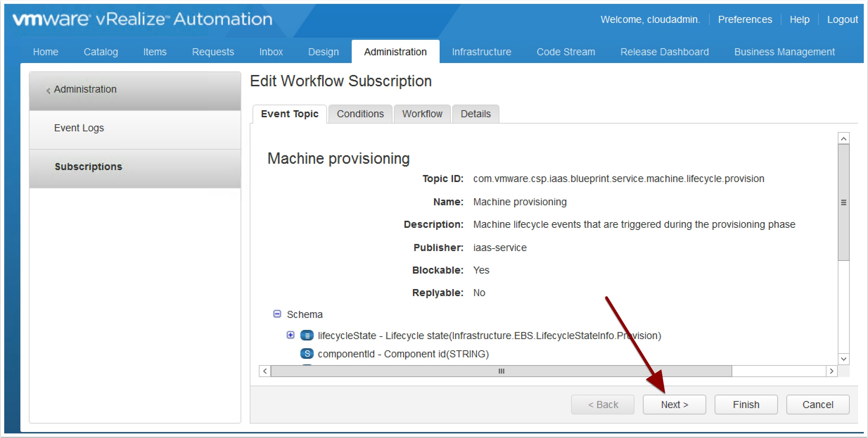Click the VMware vRealize Automation logo

point(142,19)
